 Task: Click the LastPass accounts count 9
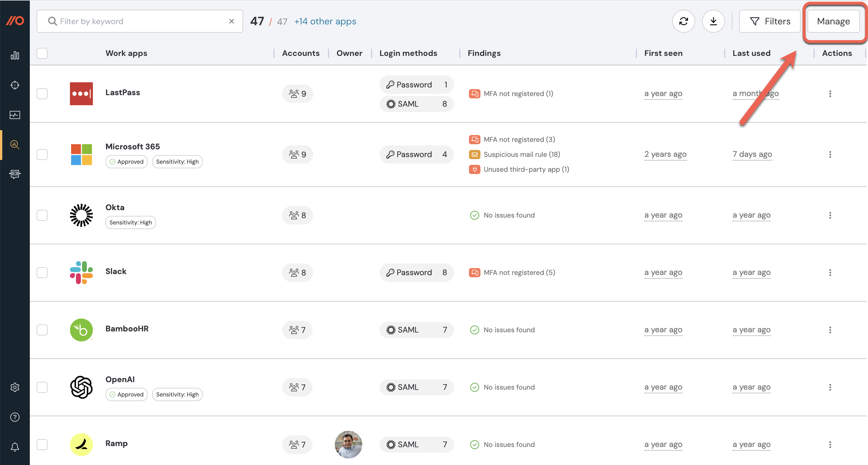click(298, 93)
